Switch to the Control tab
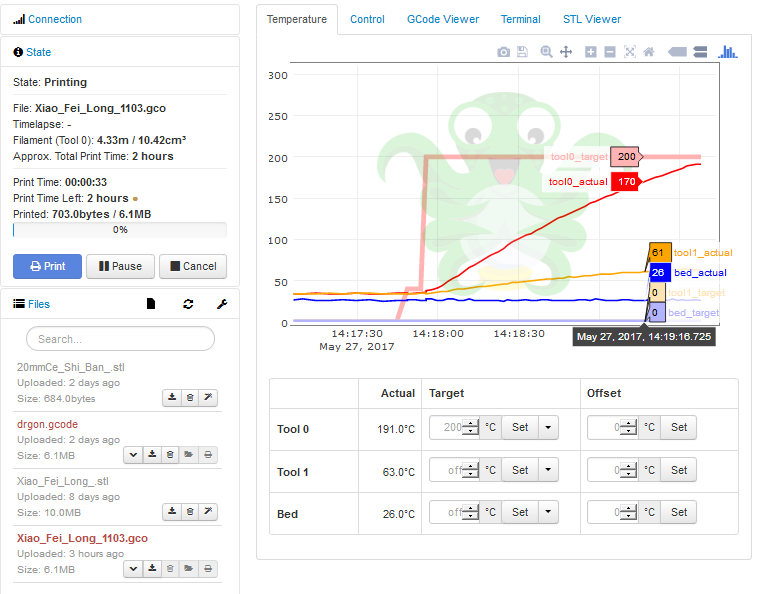Image resolution: width=758 pixels, height=594 pixels. 367,19
